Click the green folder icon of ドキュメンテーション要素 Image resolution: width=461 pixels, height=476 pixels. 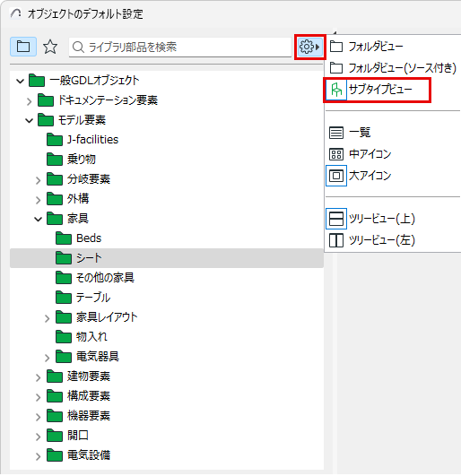[46, 100]
